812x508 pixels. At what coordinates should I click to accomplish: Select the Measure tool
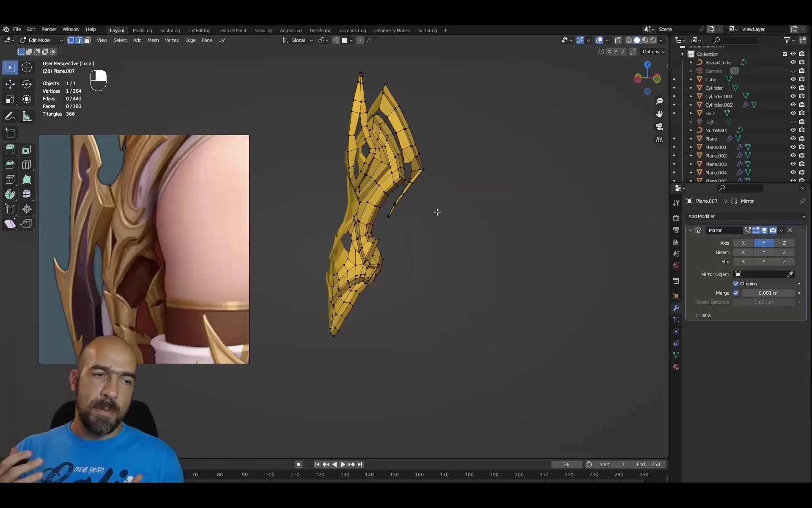27,117
